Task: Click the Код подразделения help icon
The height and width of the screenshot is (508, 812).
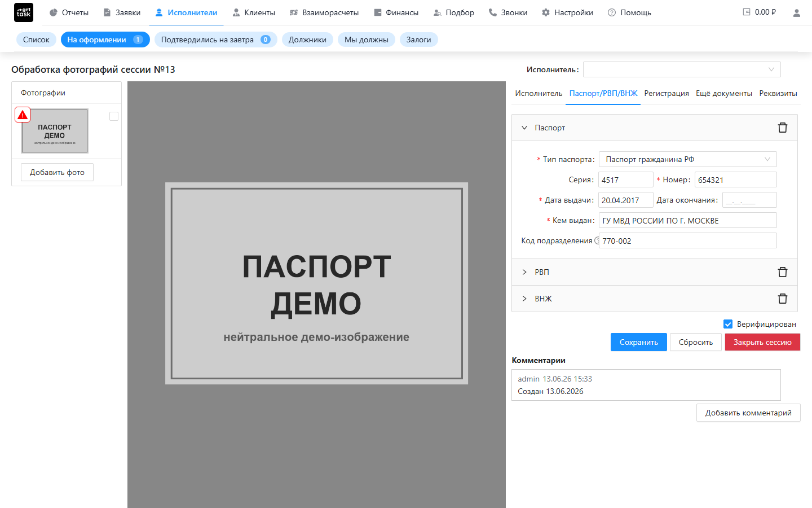Action: 597,240
